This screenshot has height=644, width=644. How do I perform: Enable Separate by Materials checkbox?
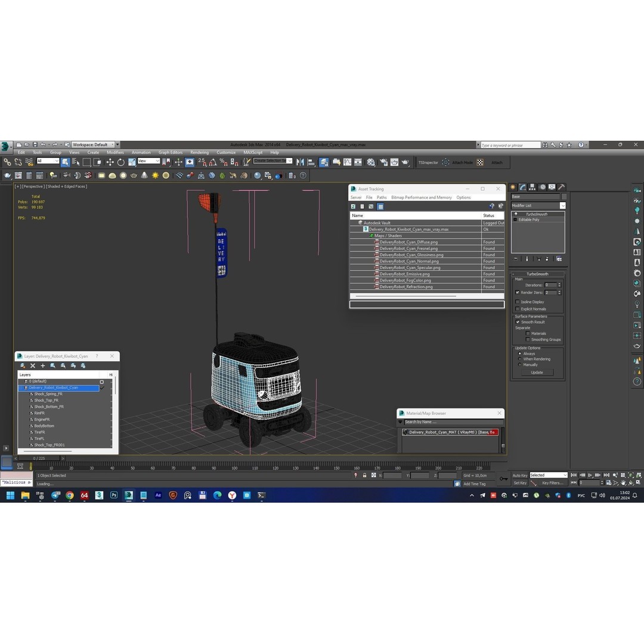pos(528,333)
